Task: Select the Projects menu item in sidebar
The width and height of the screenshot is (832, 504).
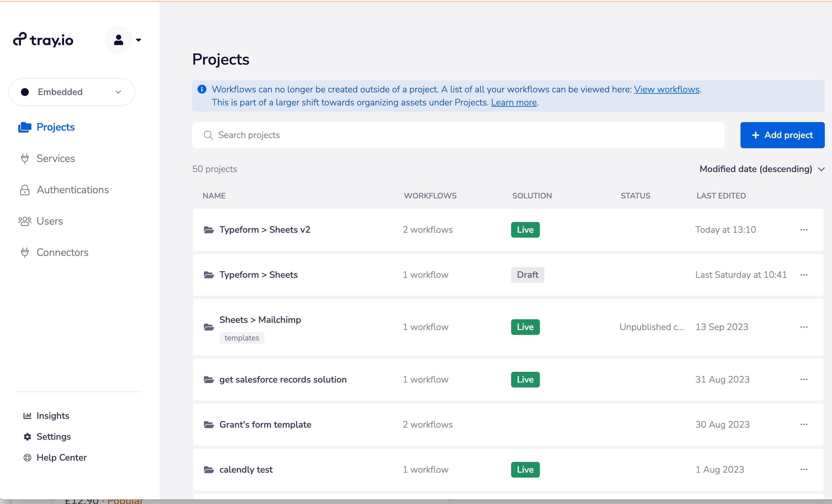Action: 55,127
